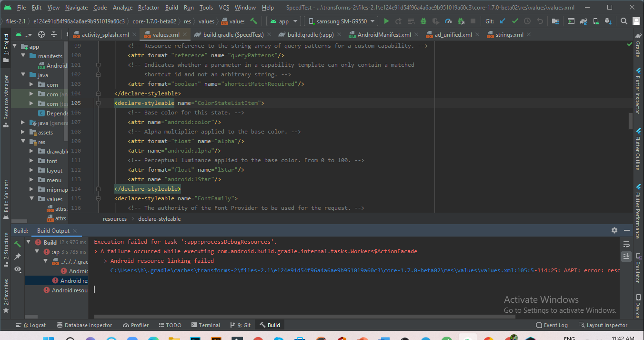Open the Resource Manager side panel
Image resolution: width=644 pixels, height=340 pixels.
(x=6, y=101)
